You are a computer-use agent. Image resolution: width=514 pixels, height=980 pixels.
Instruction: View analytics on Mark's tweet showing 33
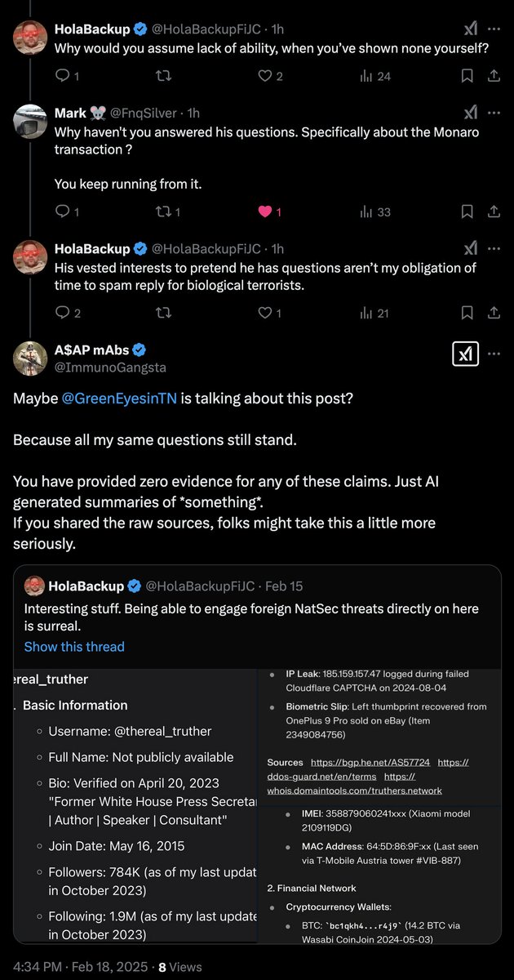(x=375, y=212)
